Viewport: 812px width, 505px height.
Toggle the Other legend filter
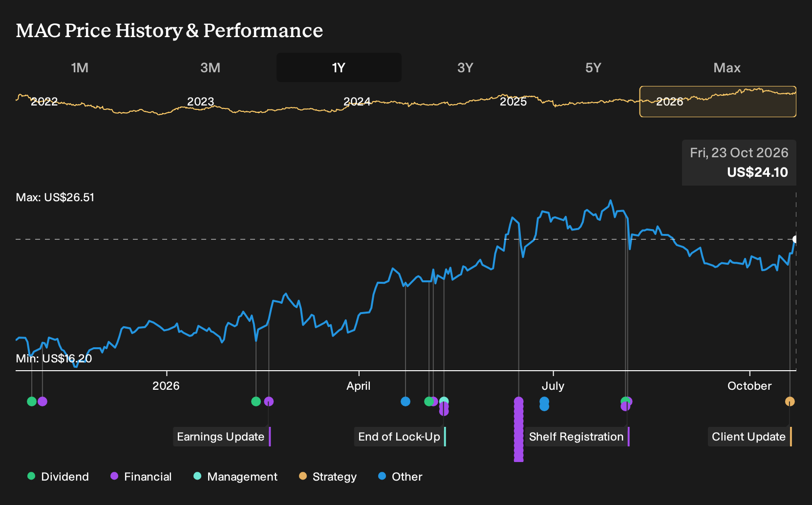(400, 477)
